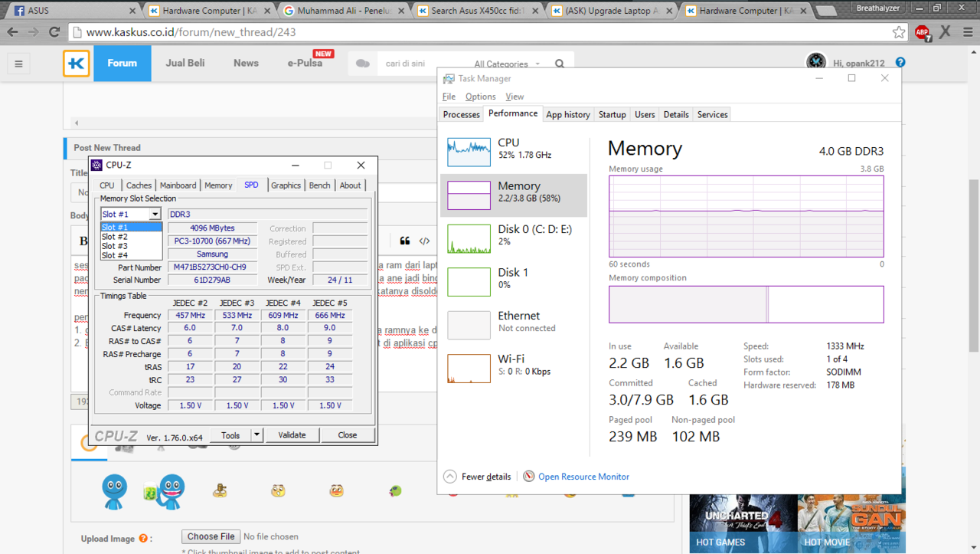Switch to the Memory tab in CPU-Z
The image size is (980, 554).
click(x=218, y=185)
